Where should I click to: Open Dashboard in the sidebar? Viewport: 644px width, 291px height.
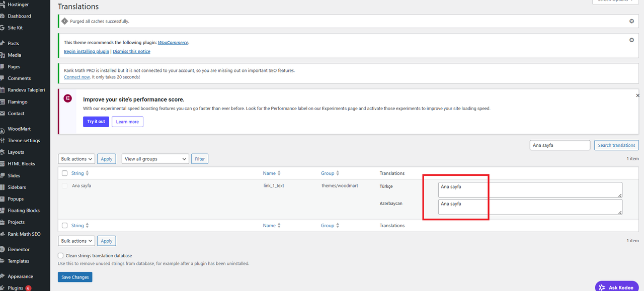click(19, 16)
